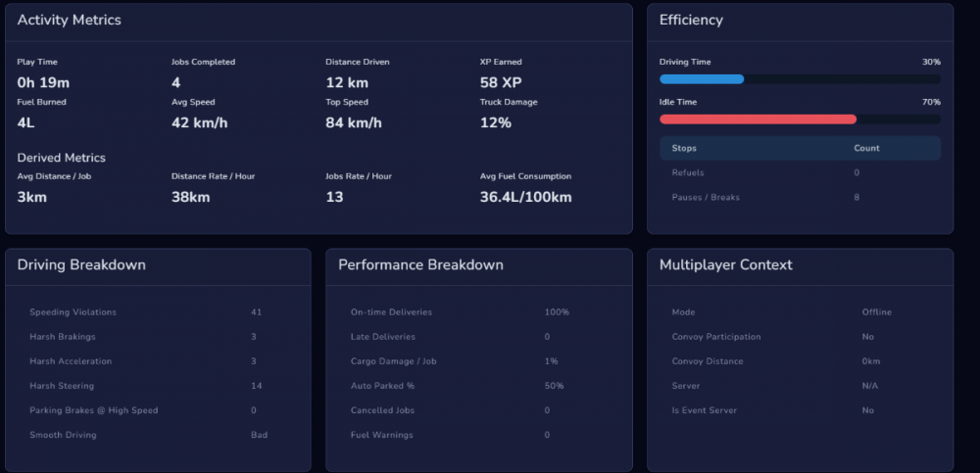Click the Play Time value 0h 19m
Screen dimensions: 980x473
43,83
